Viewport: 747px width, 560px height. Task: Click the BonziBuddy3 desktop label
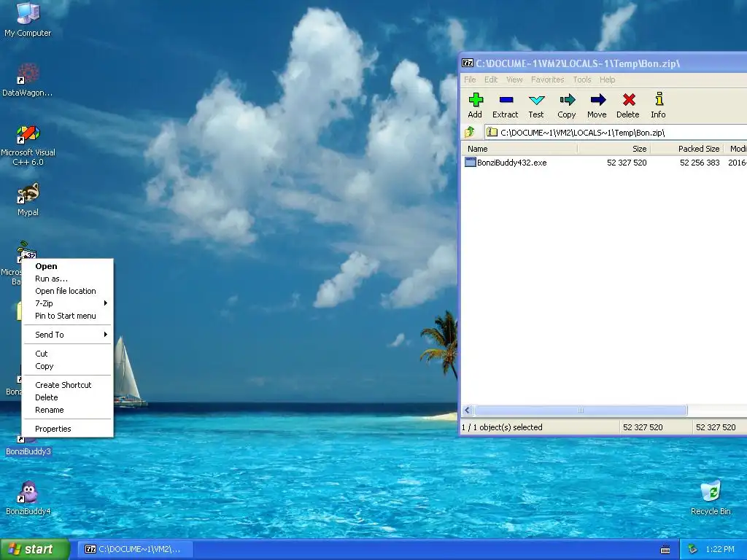[28, 451]
